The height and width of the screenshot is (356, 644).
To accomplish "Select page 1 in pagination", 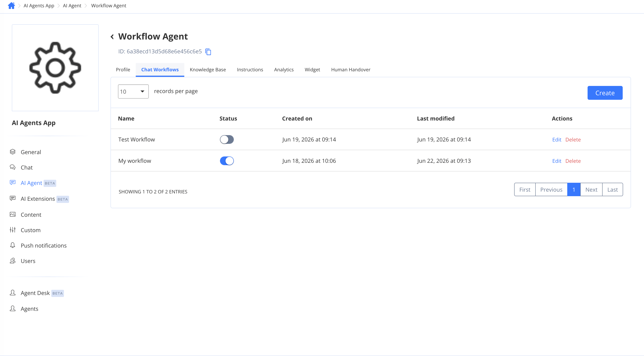I will coord(574,189).
